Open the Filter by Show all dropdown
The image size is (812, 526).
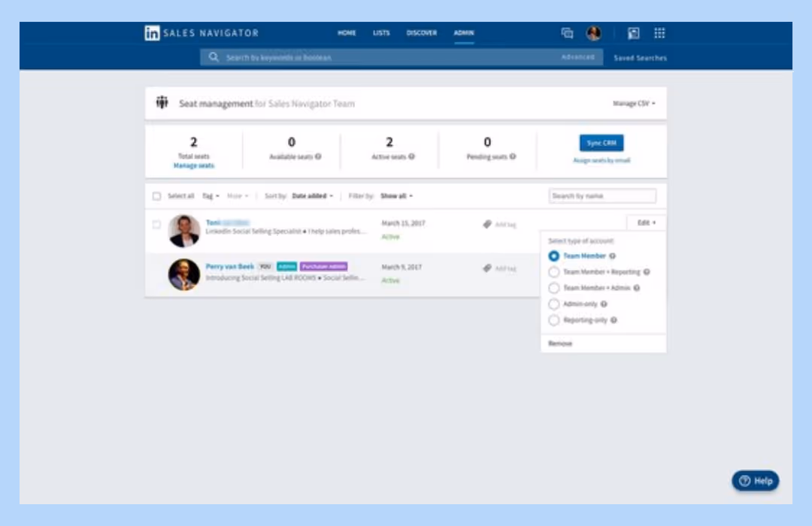397,195
